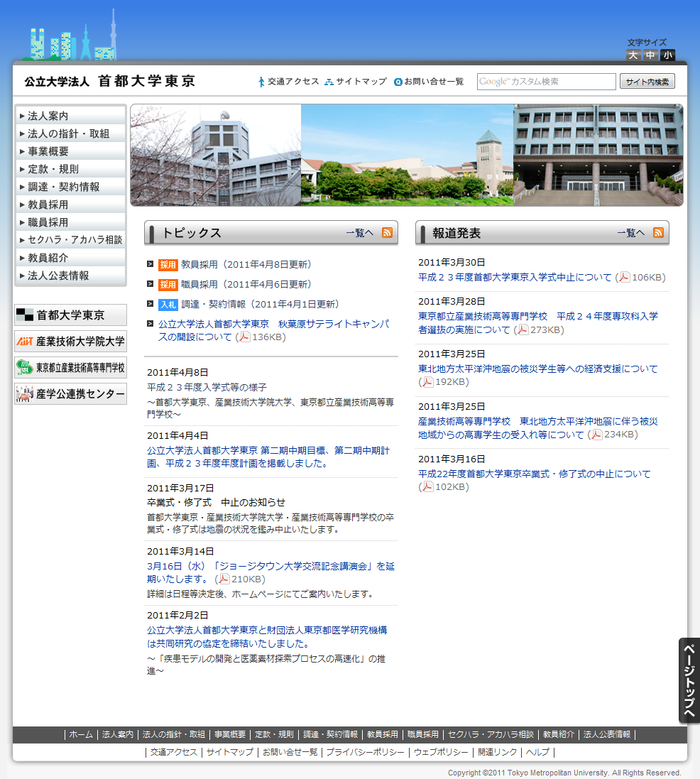Click the city skyline logo graphic
The height and width of the screenshot is (779, 700).
click(71, 36)
